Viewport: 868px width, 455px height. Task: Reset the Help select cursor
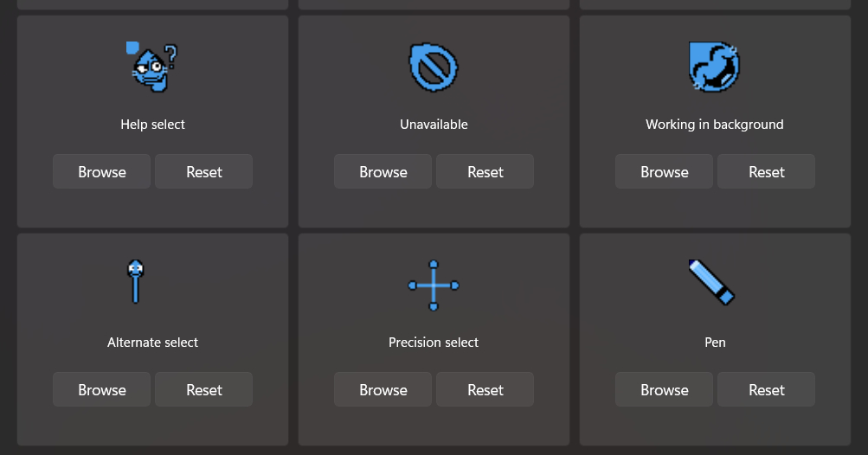[x=204, y=171]
